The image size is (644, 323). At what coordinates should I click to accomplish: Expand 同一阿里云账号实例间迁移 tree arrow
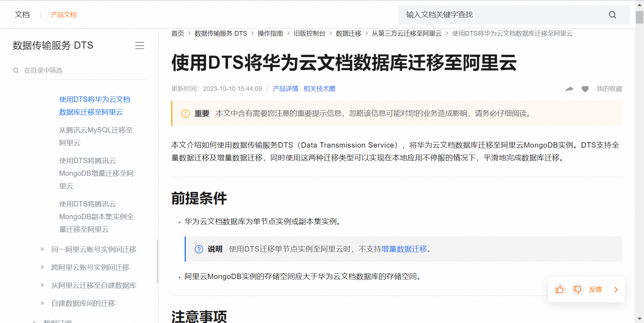43,249
